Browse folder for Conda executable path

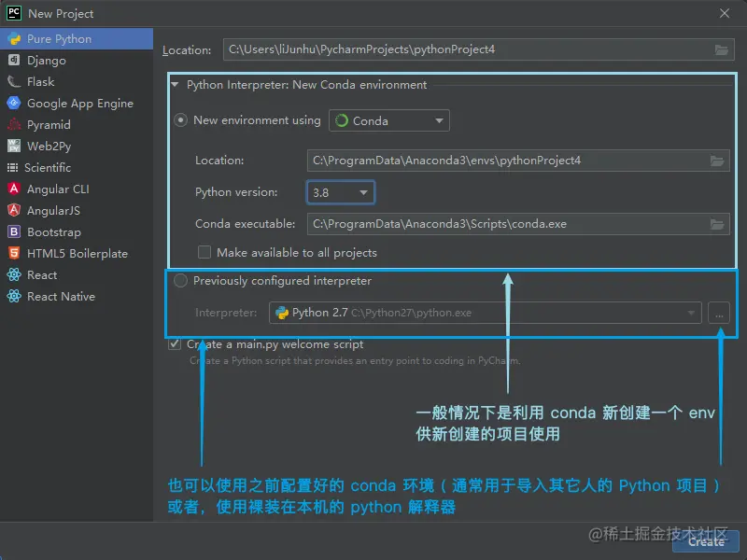[x=717, y=224]
